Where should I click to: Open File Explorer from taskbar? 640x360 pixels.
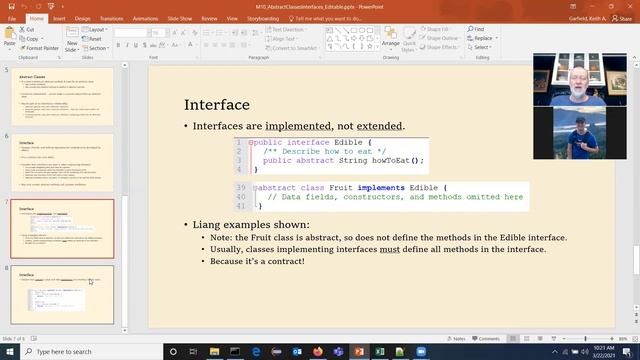[214, 351]
